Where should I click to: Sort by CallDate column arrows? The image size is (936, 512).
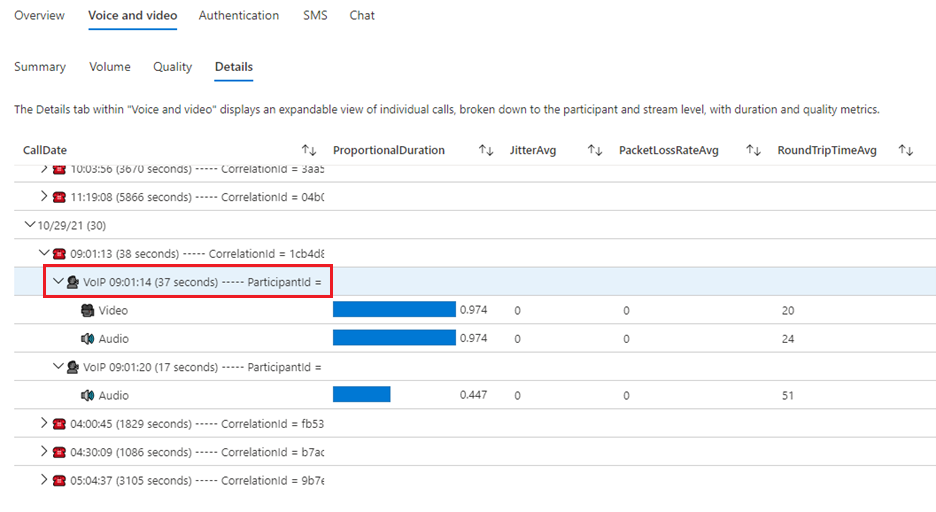click(x=309, y=150)
